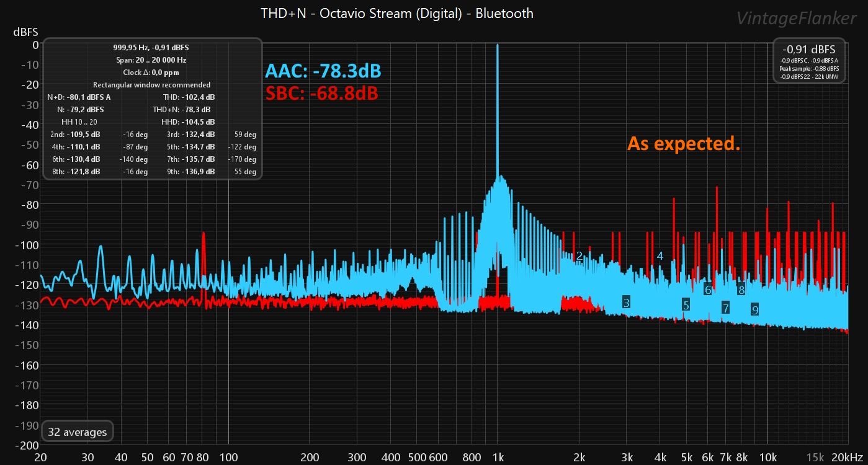Click the HH 10 .. 20 range text
Image resolution: width=868 pixels, height=465 pixels.
[78, 122]
